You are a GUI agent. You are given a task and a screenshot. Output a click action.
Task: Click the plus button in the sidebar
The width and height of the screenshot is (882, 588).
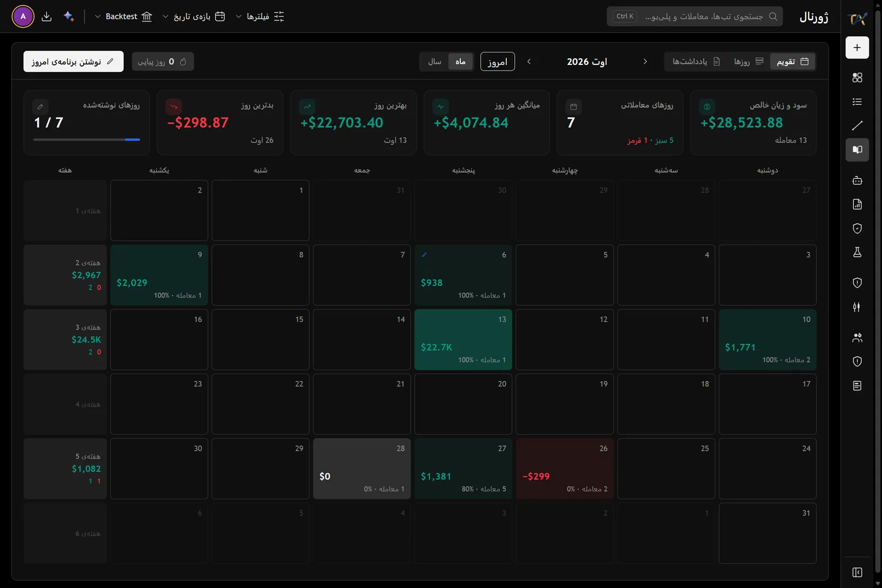[857, 48]
